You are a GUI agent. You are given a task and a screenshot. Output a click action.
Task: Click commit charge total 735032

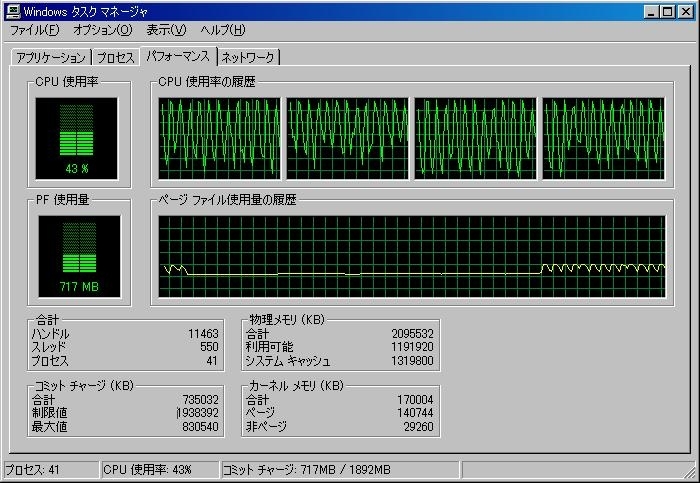click(200, 400)
